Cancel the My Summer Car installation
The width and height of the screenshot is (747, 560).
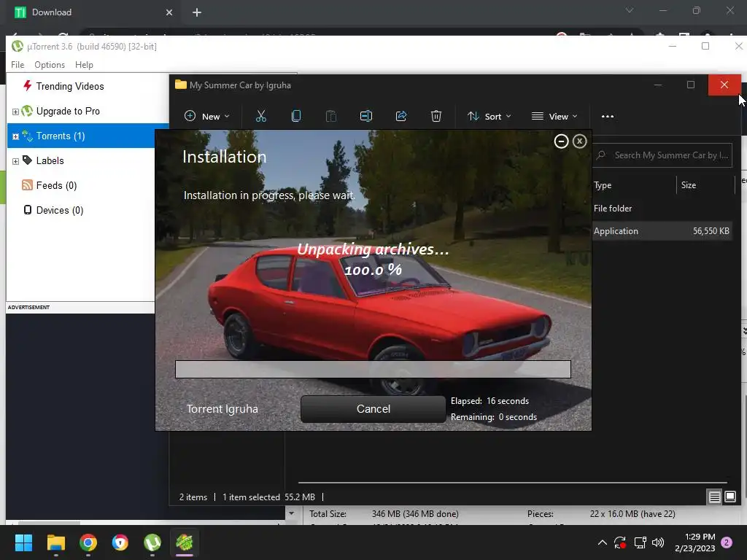(x=373, y=408)
